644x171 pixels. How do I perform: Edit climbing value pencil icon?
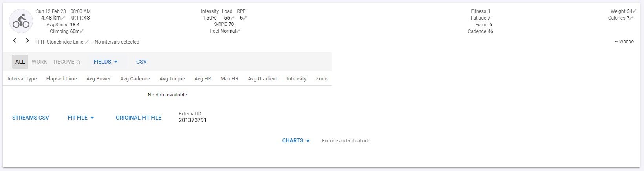(x=82, y=31)
